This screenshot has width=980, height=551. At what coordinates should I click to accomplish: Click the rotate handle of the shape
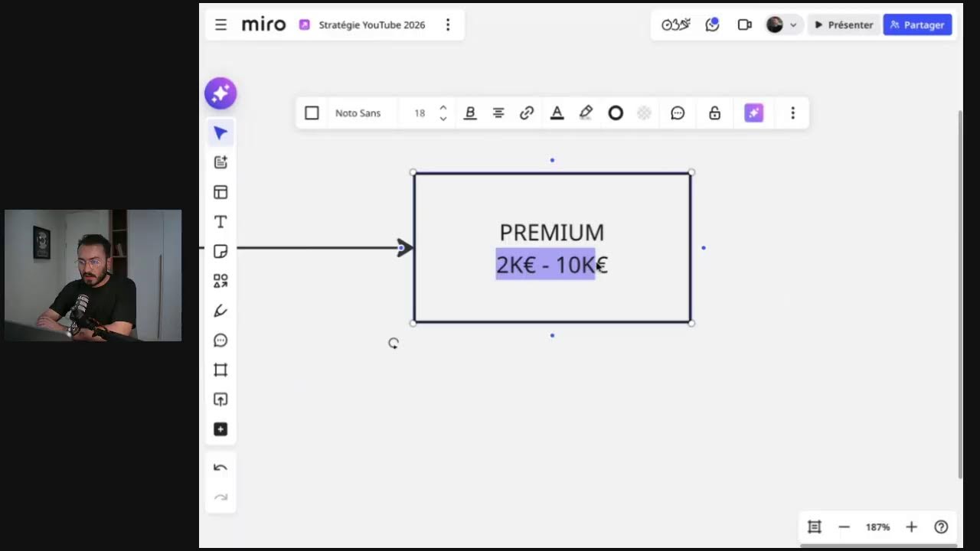click(x=394, y=344)
